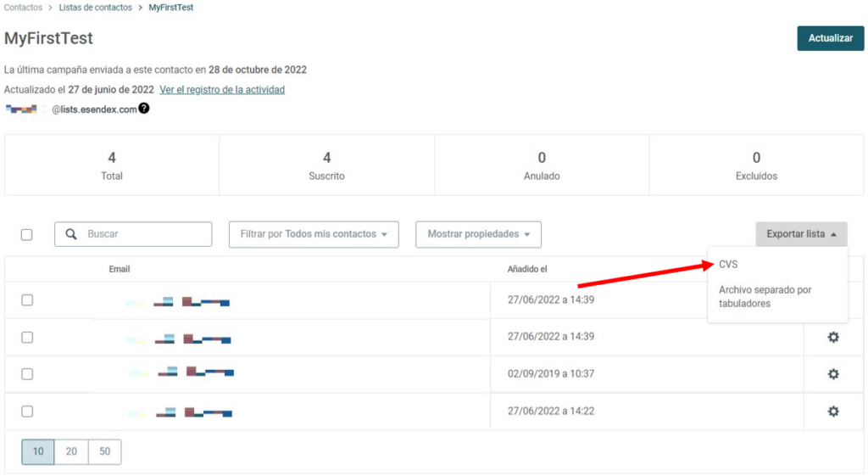Open Ver el registro de la actividad
868x476 pixels.
tap(222, 89)
